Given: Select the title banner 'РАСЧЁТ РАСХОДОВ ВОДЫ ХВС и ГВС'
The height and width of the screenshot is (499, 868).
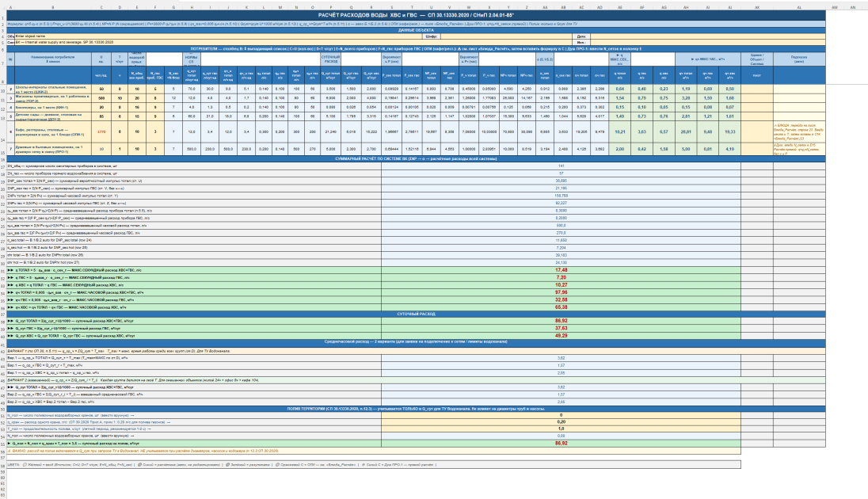Looking at the screenshot, I should (x=416, y=16).
